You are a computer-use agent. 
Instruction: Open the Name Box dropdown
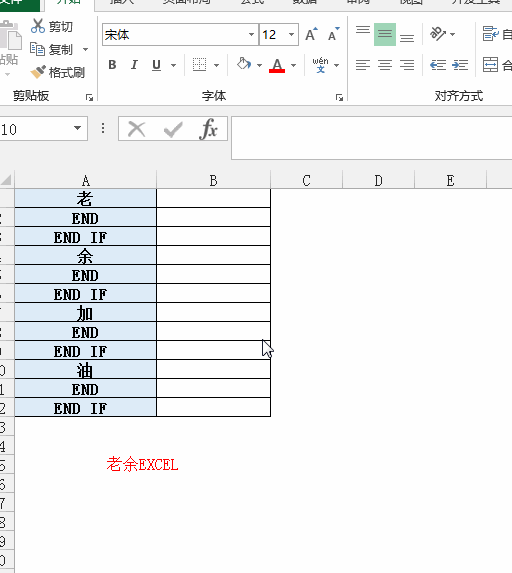tap(77, 128)
